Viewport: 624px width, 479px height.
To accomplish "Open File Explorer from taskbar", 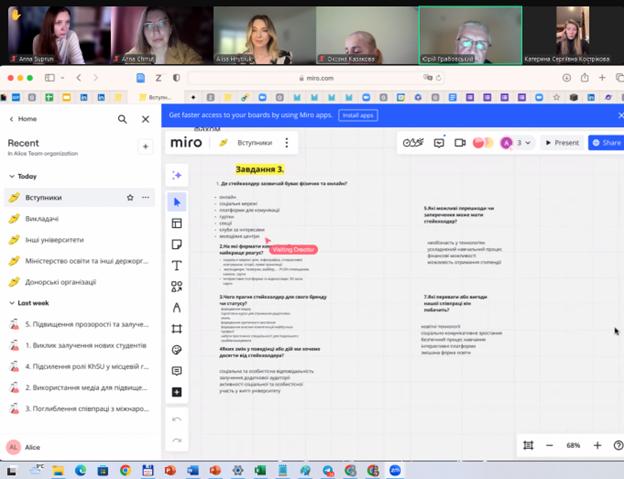I will pos(58,471).
